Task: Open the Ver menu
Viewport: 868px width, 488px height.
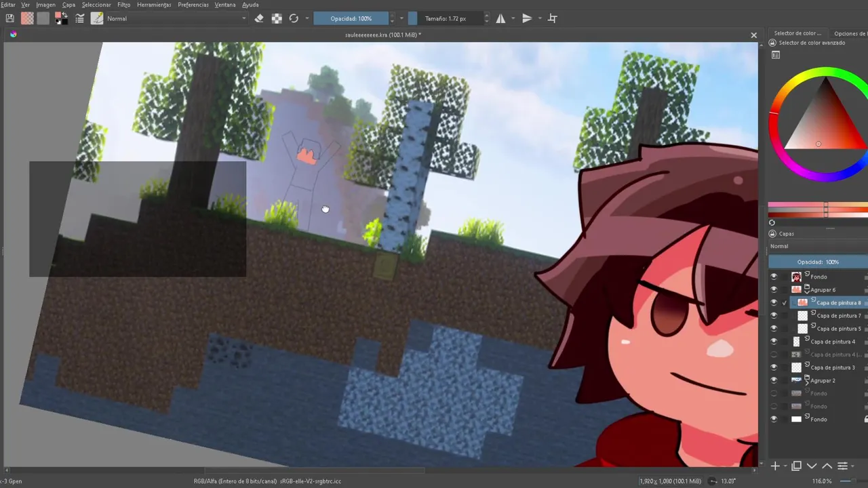Action: click(25, 5)
